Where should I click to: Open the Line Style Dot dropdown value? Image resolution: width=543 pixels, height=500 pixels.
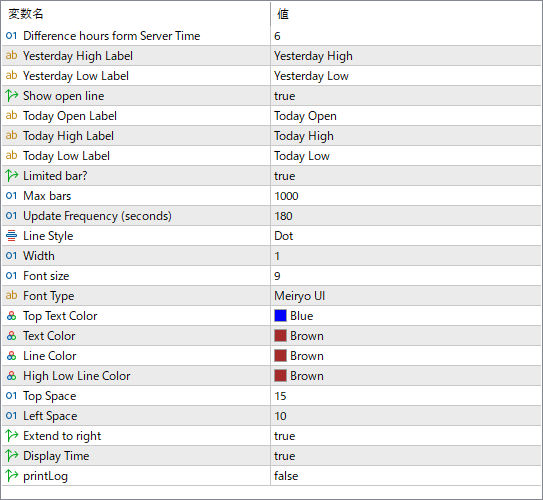(406, 236)
